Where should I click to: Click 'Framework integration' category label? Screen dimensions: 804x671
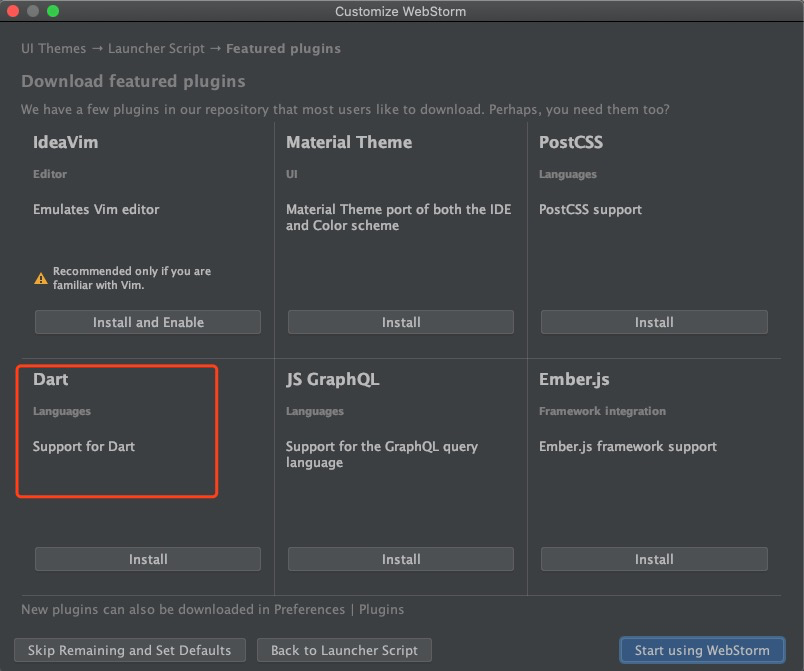coord(602,411)
